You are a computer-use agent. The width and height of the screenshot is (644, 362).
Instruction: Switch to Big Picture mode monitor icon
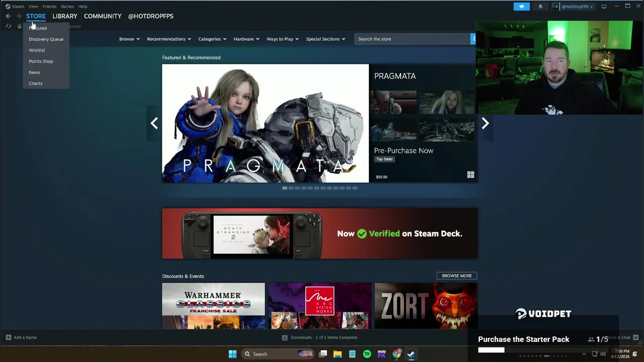click(604, 7)
